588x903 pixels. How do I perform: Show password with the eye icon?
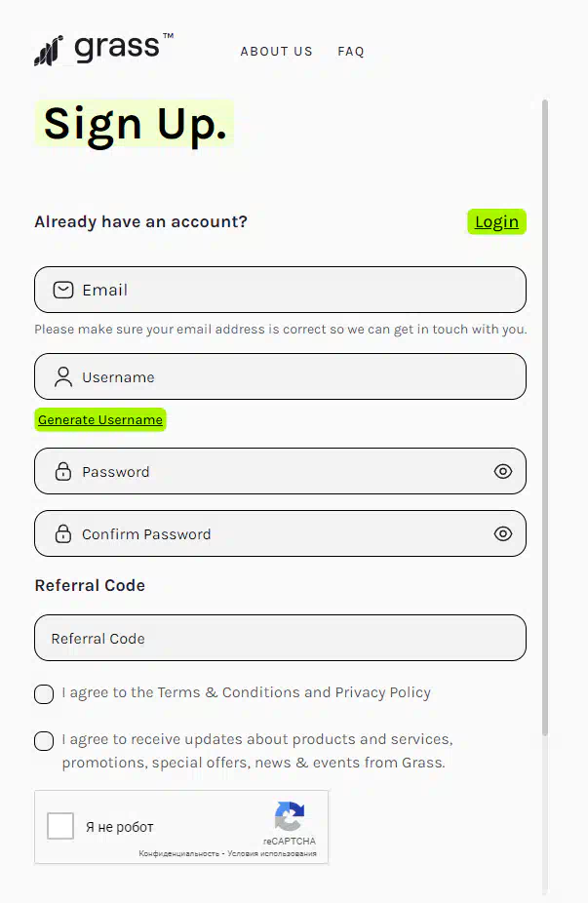(503, 471)
